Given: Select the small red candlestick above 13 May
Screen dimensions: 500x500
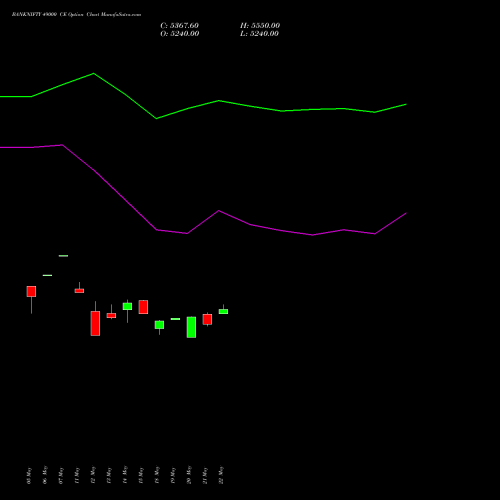Looking at the screenshot, I should pyautogui.click(x=111, y=315).
